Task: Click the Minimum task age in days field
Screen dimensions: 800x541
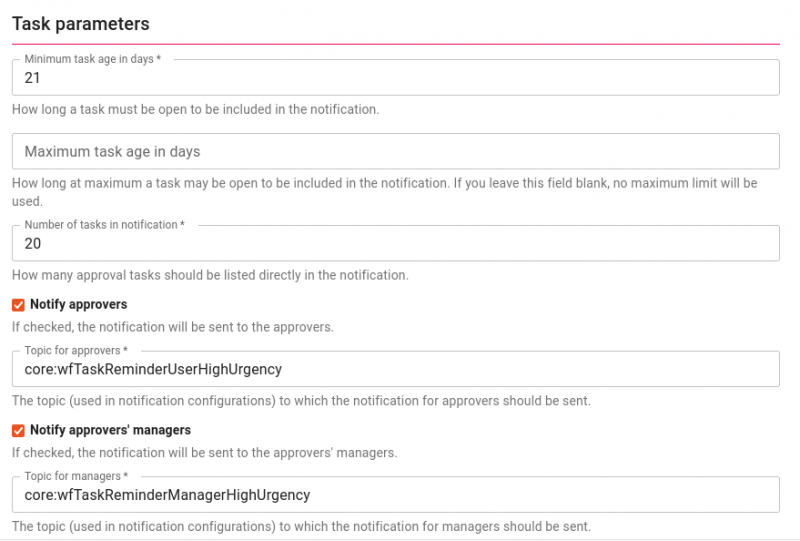Action: pyautogui.click(x=395, y=78)
